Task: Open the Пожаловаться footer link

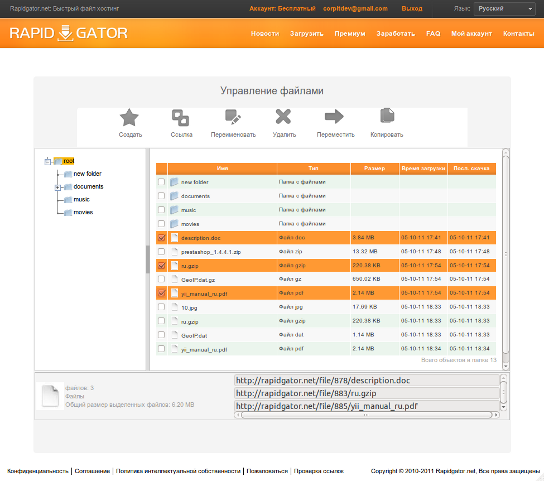Action: click(267, 471)
